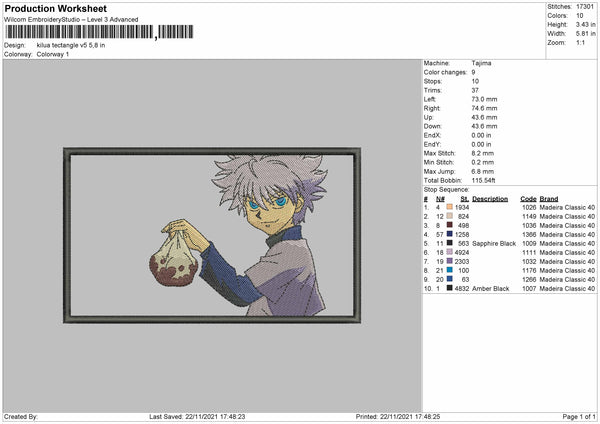Click the Brand column header
The width and height of the screenshot is (600, 424).
pyautogui.click(x=549, y=199)
